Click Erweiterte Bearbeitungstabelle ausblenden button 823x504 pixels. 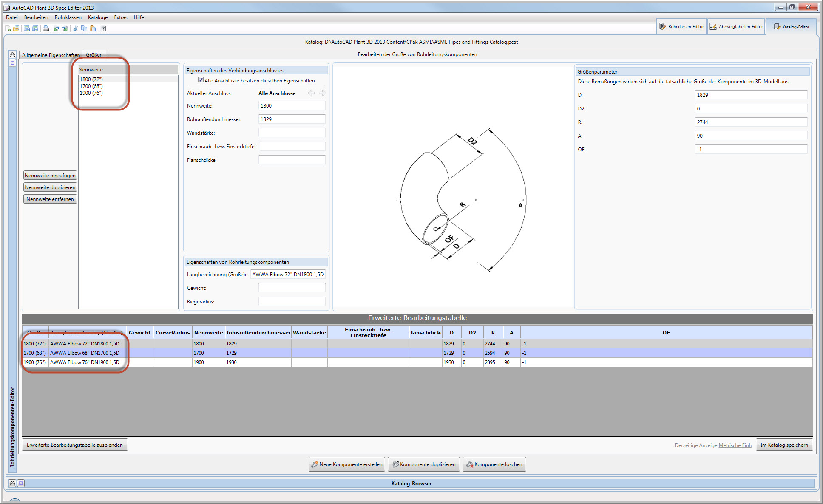[x=75, y=445]
